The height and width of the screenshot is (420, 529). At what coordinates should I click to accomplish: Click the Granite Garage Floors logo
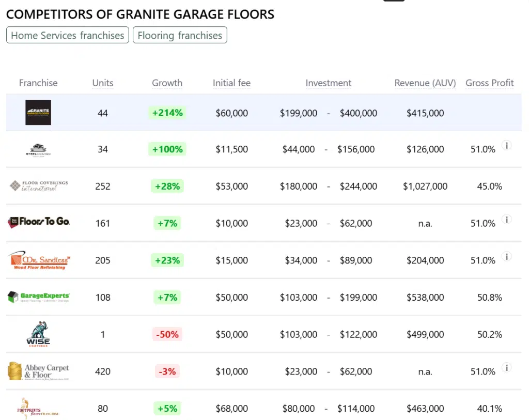tap(38, 113)
